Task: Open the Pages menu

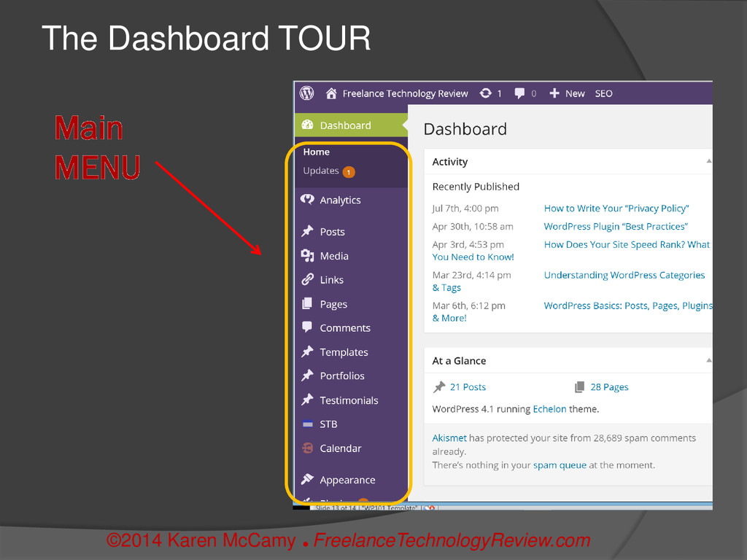Action: [x=333, y=304]
